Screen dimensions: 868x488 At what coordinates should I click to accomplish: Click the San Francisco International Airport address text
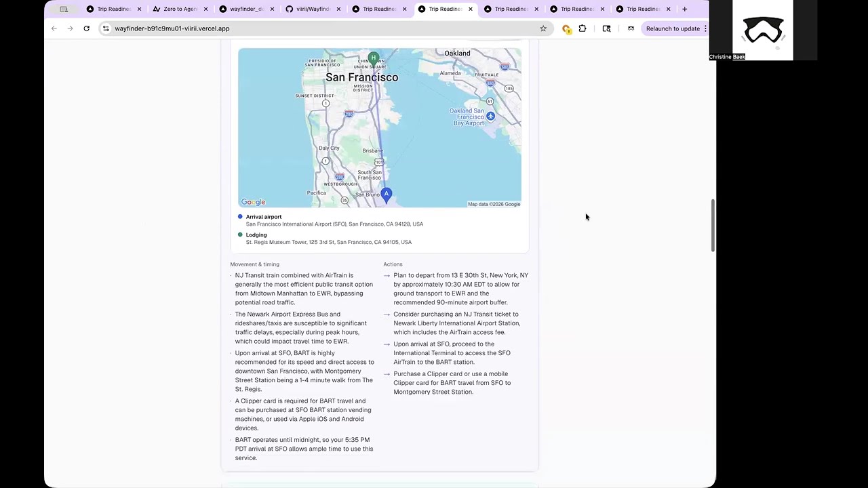[x=334, y=224]
